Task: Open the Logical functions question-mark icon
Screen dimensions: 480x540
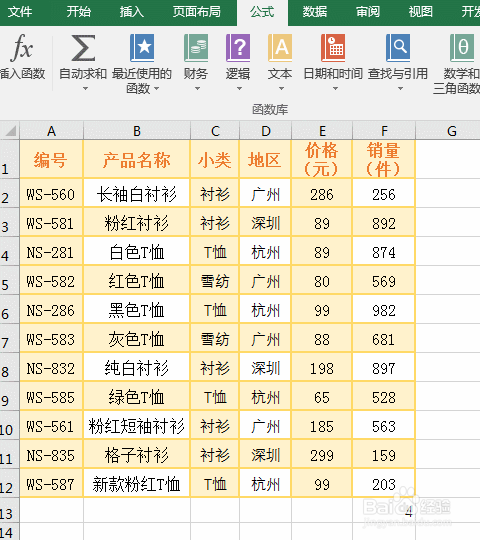Action: pyautogui.click(x=238, y=48)
